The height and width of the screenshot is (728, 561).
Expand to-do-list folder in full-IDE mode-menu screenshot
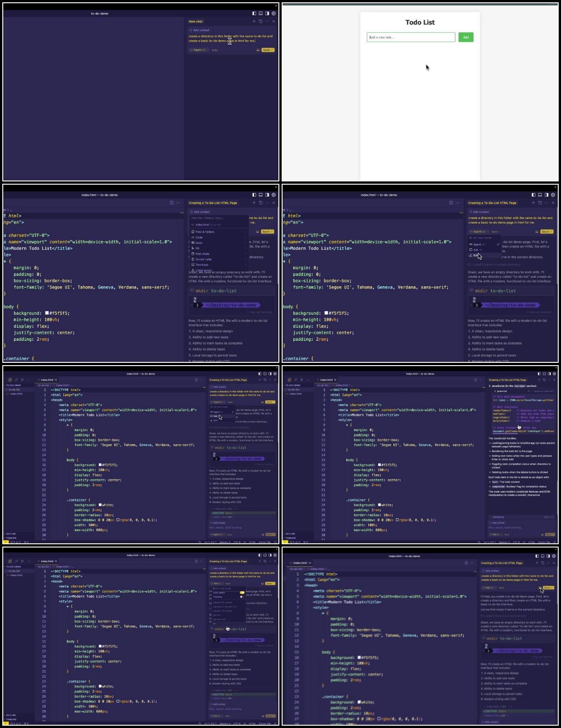click(x=18, y=390)
